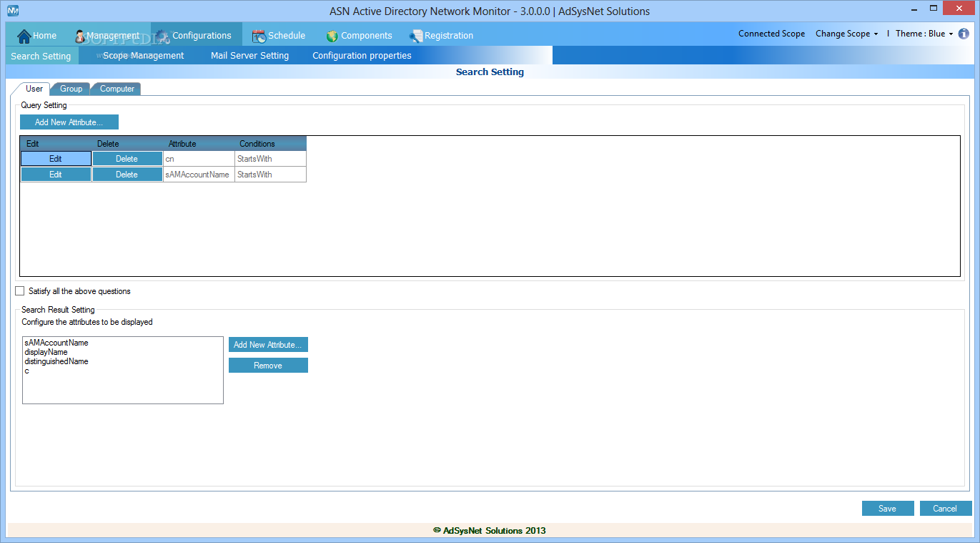This screenshot has width=980, height=543.
Task: Click the Cancel button
Action: click(x=946, y=509)
